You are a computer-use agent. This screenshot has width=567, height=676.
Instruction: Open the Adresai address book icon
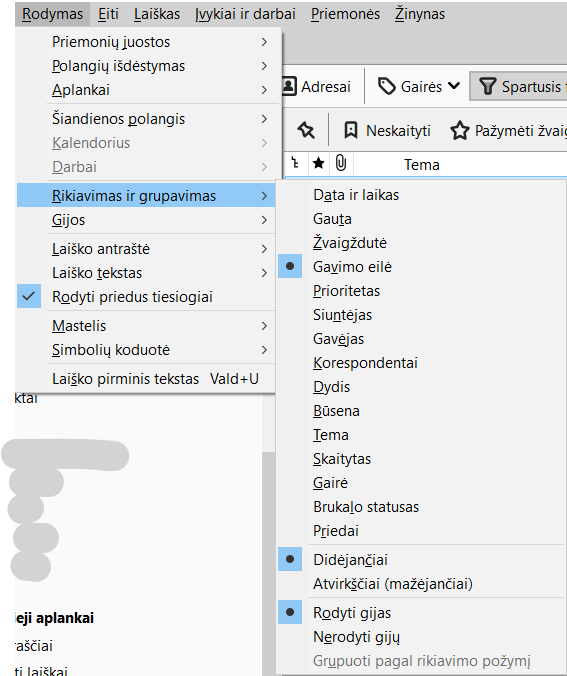click(289, 86)
